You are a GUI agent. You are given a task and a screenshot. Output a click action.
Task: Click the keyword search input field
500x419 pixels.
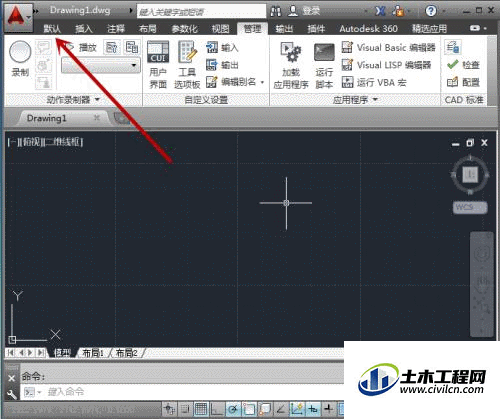tap(201, 12)
